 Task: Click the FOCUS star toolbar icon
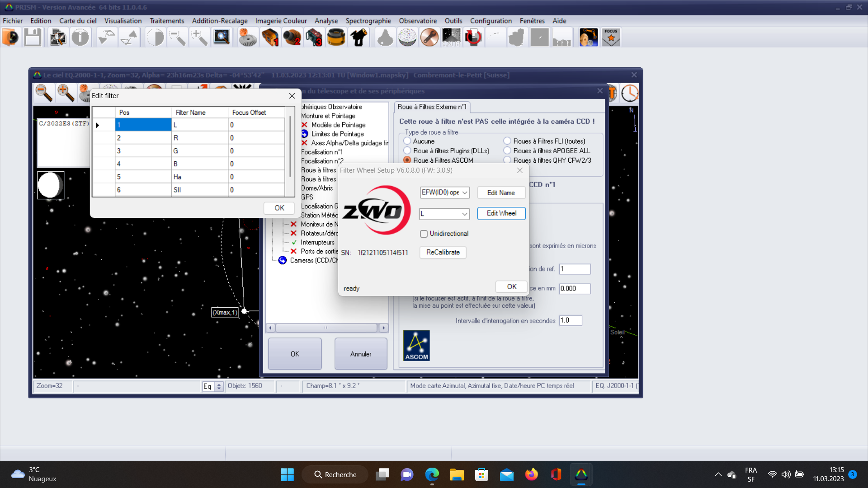(611, 38)
